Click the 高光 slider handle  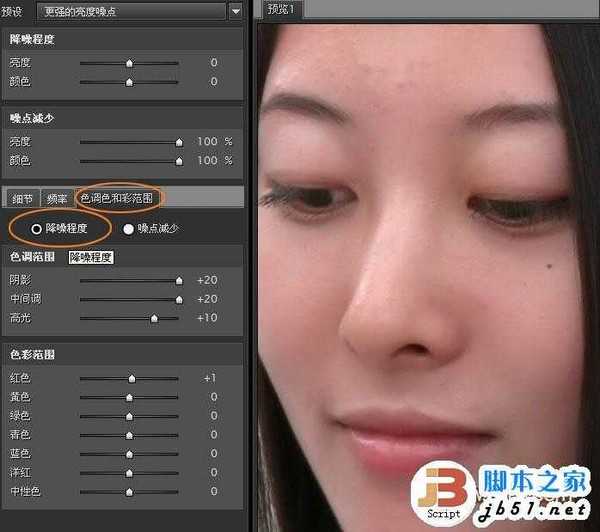[154, 318]
